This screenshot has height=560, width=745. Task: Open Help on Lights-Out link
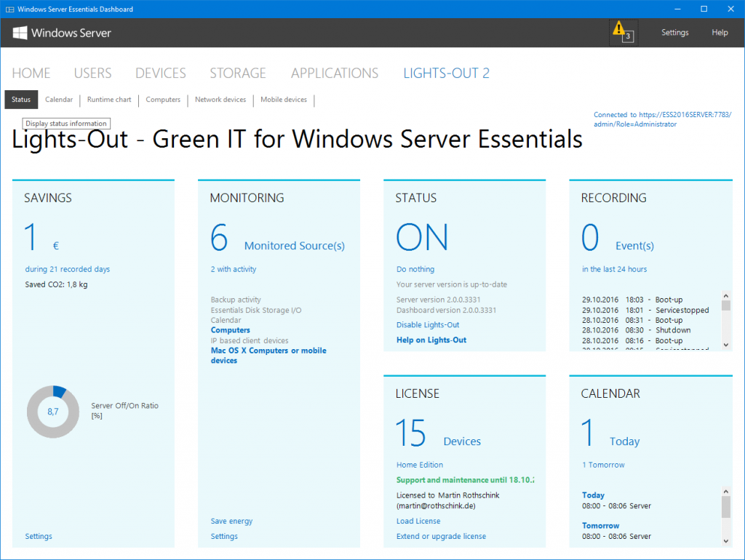[x=431, y=340]
